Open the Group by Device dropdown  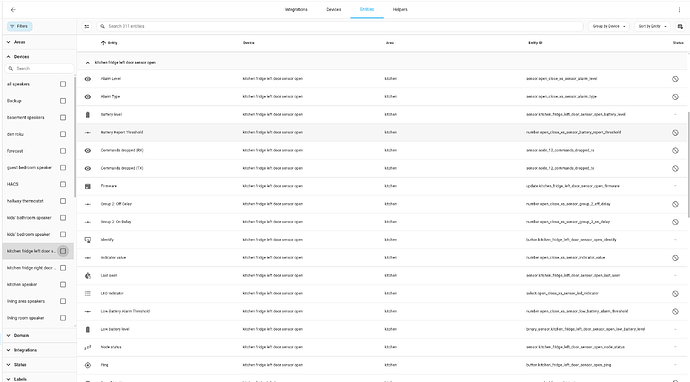pyautogui.click(x=609, y=26)
